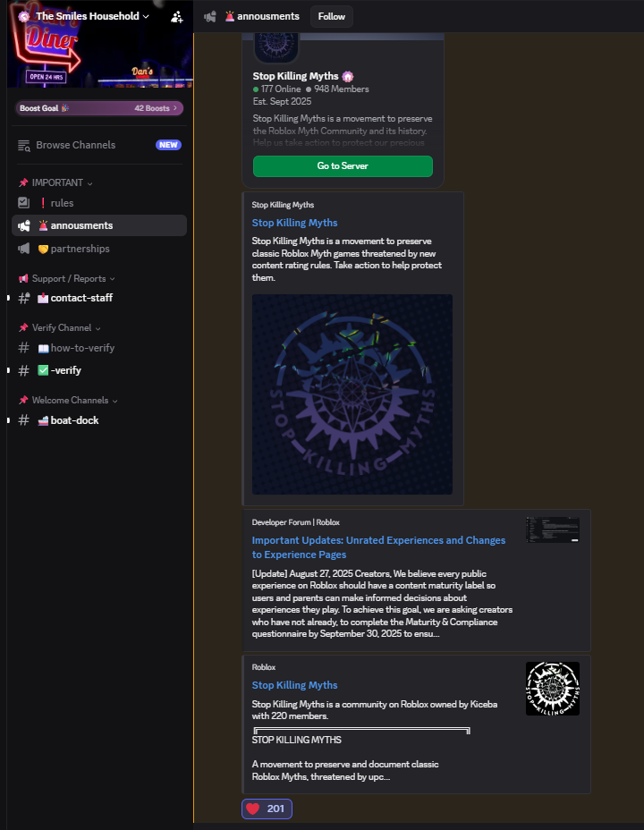
Task: Collapse the Welcome Channels category
Action: click(x=69, y=400)
